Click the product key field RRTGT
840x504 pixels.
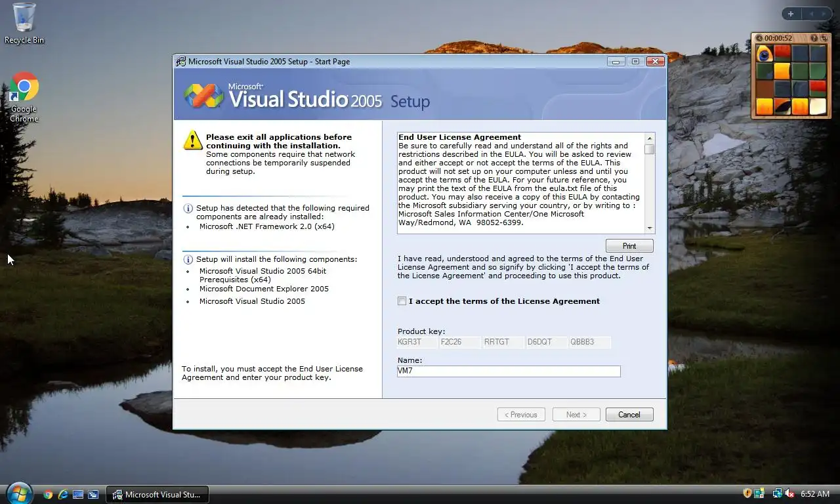coord(503,342)
